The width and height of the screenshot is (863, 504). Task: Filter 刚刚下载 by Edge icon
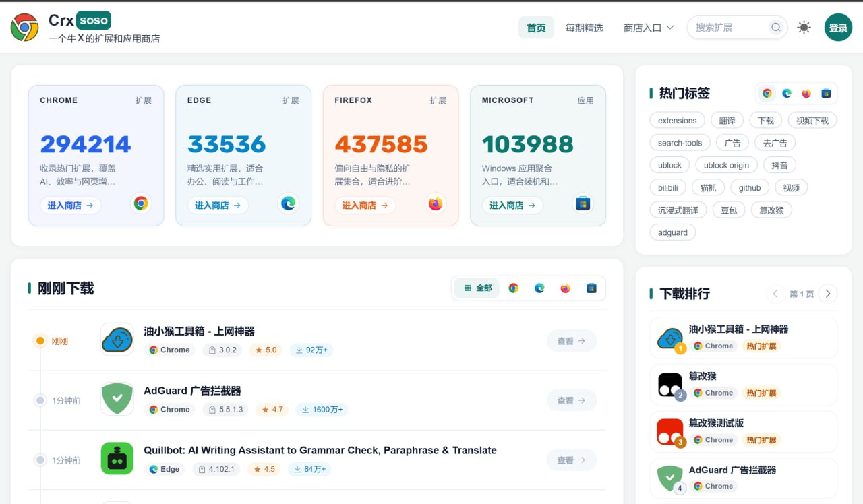point(539,288)
